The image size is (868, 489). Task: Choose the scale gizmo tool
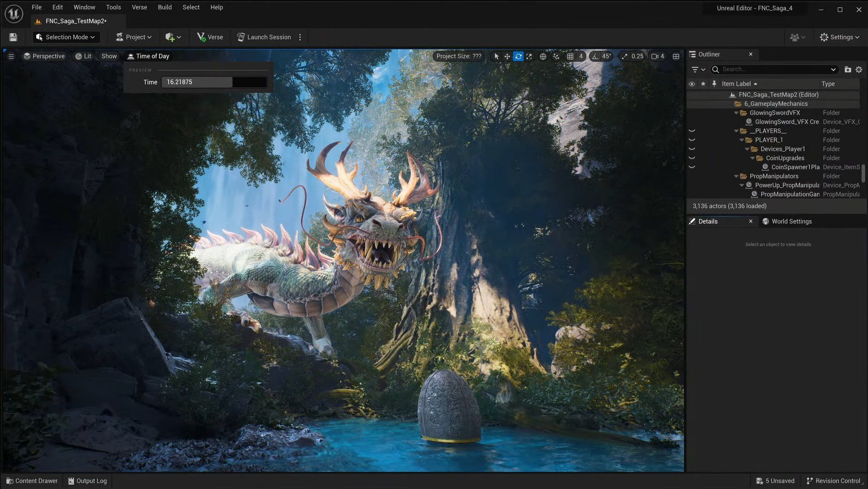(x=529, y=56)
